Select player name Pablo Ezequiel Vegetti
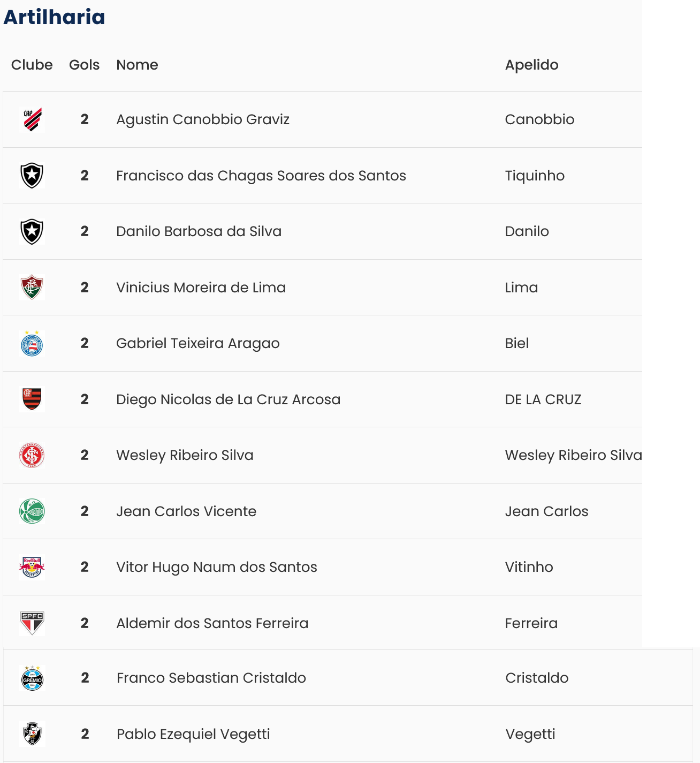Viewport: 700px width, 763px height. coord(193,734)
